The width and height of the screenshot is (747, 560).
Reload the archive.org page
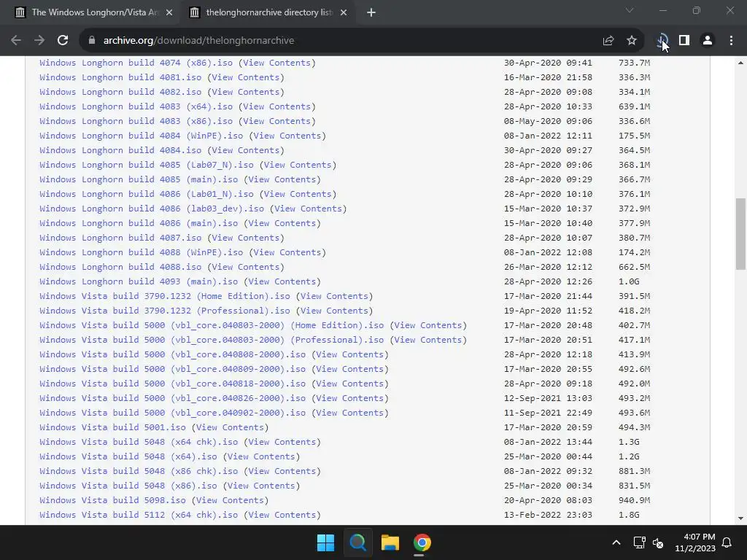point(63,41)
